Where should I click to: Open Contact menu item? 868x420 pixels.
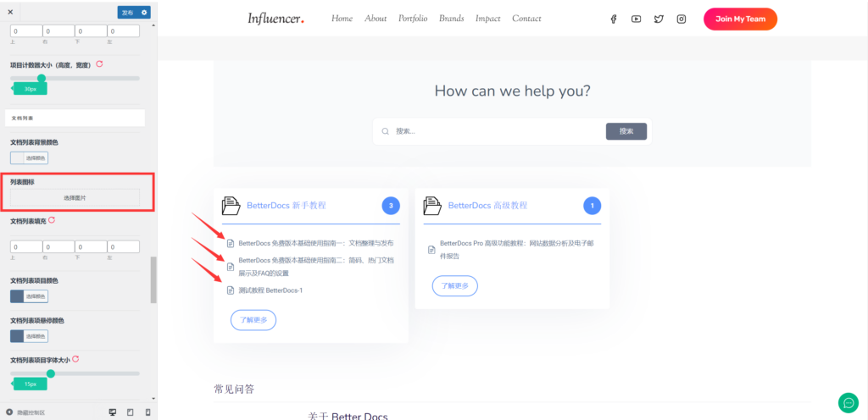[526, 19]
